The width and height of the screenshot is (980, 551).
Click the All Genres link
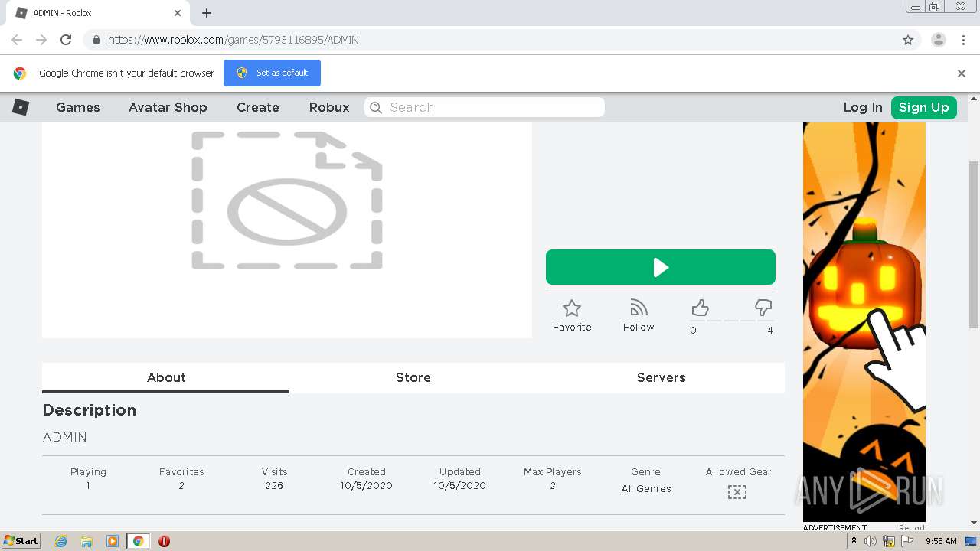tap(646, 488)
